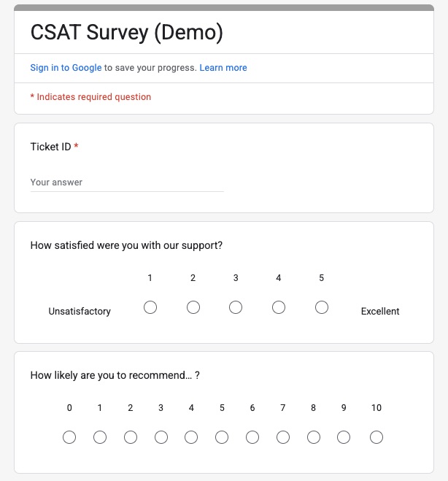
Task: Choose recommend score 7
Action: click(x=283, y=437)
